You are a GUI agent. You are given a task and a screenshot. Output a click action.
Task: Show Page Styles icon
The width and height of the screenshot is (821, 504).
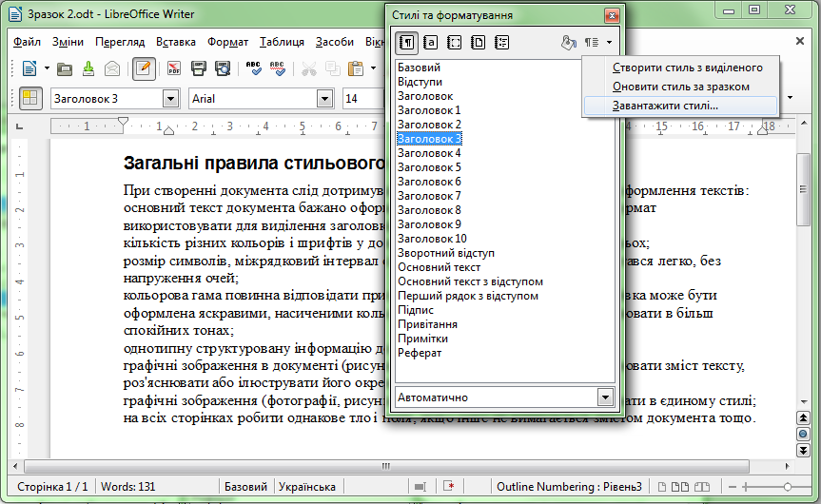pyautogui.click(x=479, y=43)
